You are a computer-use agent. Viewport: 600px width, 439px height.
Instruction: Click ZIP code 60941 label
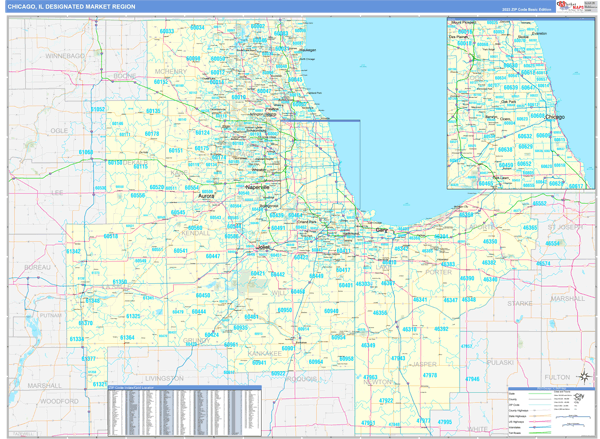(259, 362)
